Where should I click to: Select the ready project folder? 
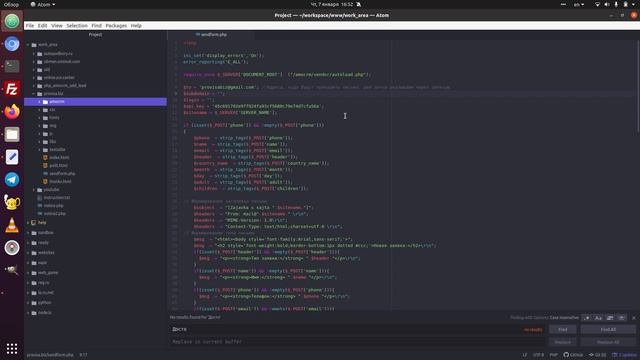[x=43, y=243]
